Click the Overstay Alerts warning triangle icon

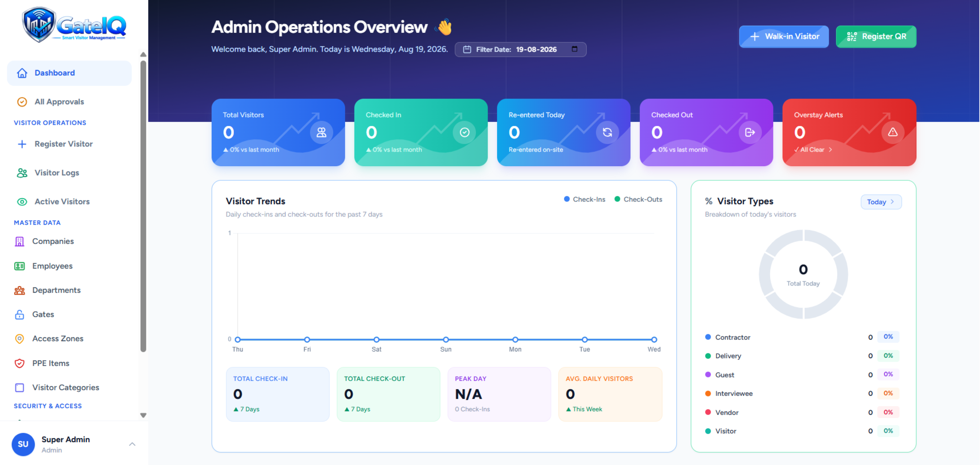tap(893, 132)
